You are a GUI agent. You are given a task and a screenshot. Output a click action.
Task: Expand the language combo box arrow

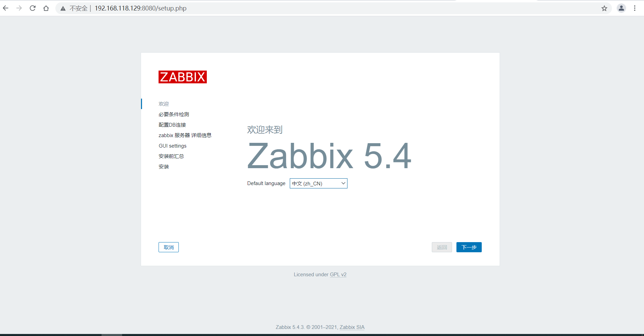342,183
